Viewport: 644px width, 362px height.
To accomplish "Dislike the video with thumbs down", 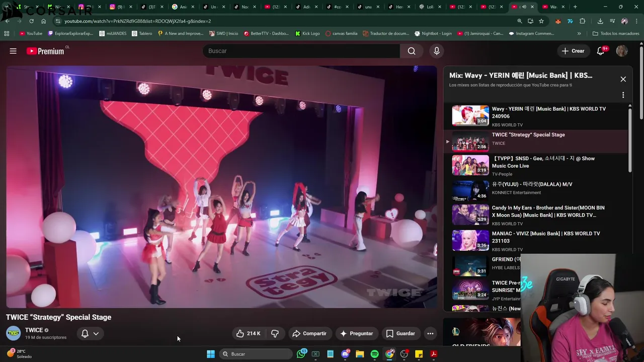I will (275, 333).
